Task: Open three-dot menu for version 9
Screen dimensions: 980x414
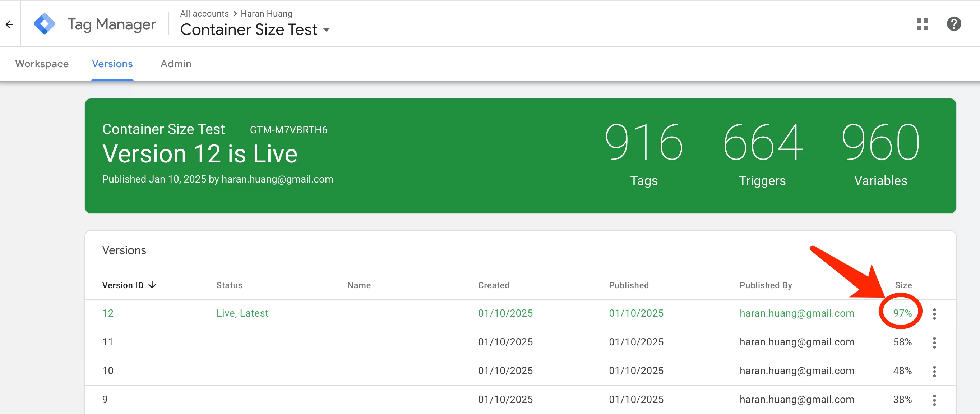Action: click(934, 400)
